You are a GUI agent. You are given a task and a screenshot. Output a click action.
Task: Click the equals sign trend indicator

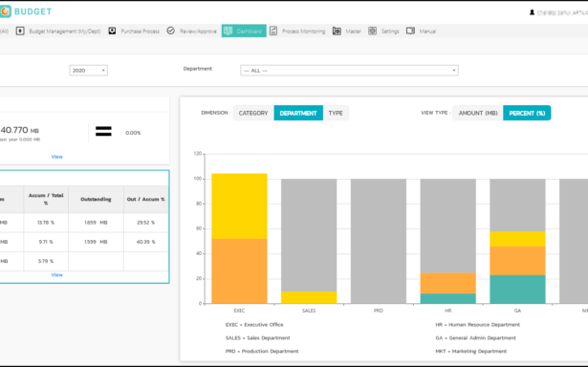pos(103,131)
